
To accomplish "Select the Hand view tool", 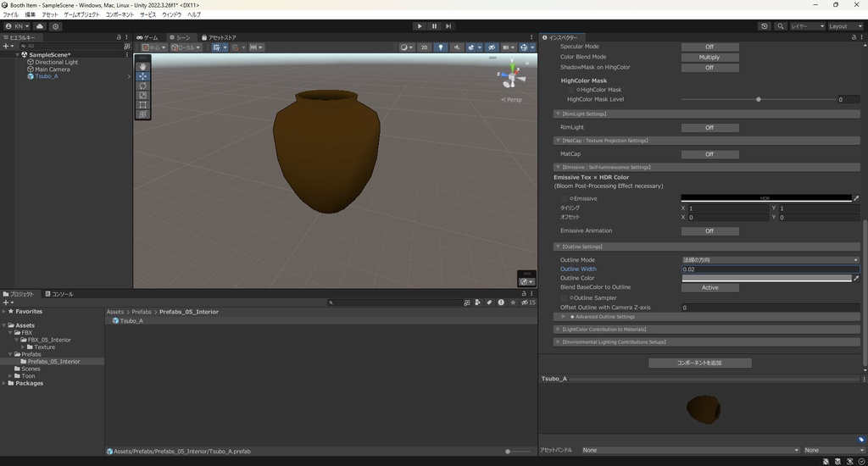I will pos(142,66).
